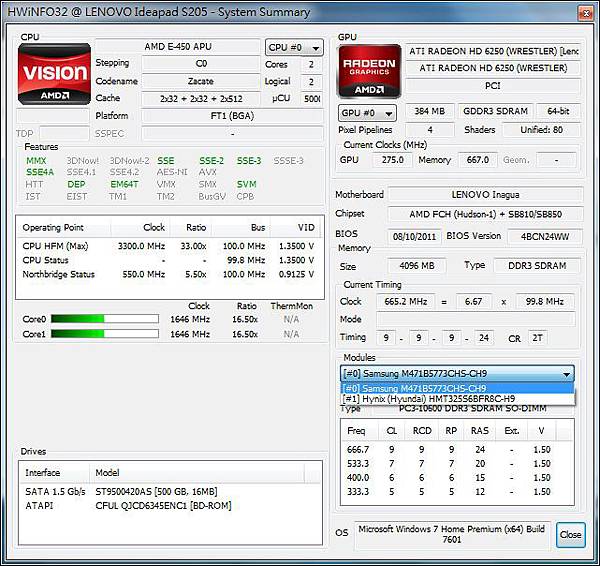This screenshot has width=600, height=566.
Task: Click the Radeon Graphics GPU logo
Action: (x=369, y=71)
